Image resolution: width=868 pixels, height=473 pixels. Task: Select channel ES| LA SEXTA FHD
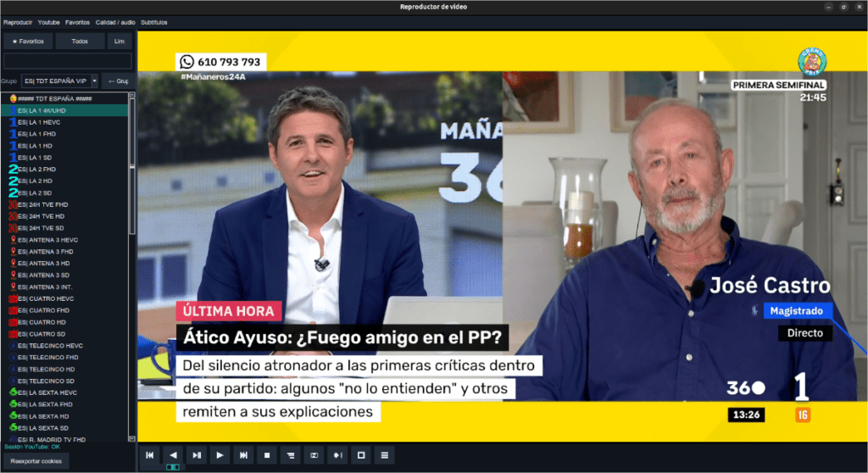pyautogui.click(x=64, y=404)
